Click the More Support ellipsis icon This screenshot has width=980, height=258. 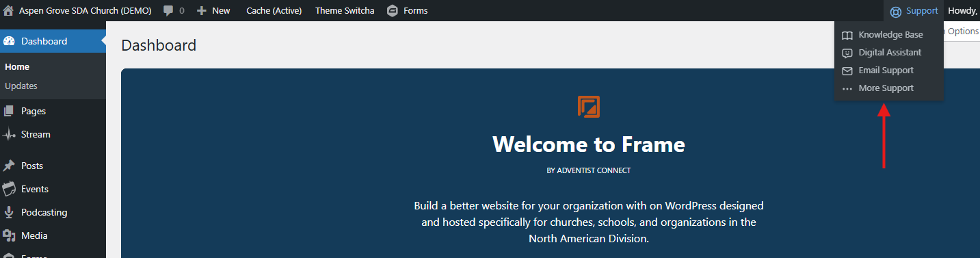click(x=847, y=88)
